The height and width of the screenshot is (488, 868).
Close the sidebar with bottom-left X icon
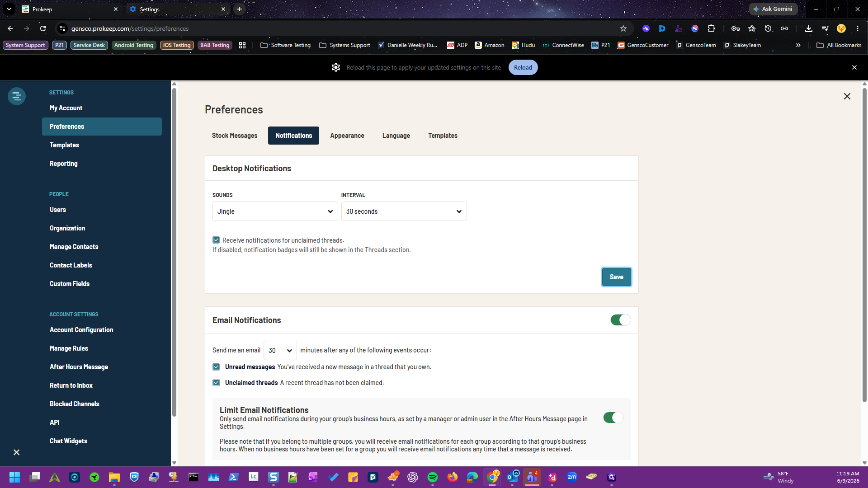pos(16,452)
